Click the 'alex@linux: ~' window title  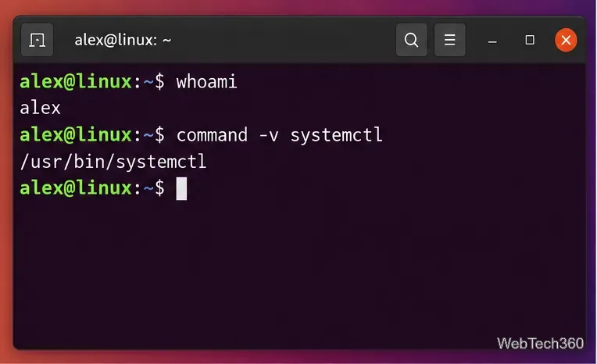(123, 40)
